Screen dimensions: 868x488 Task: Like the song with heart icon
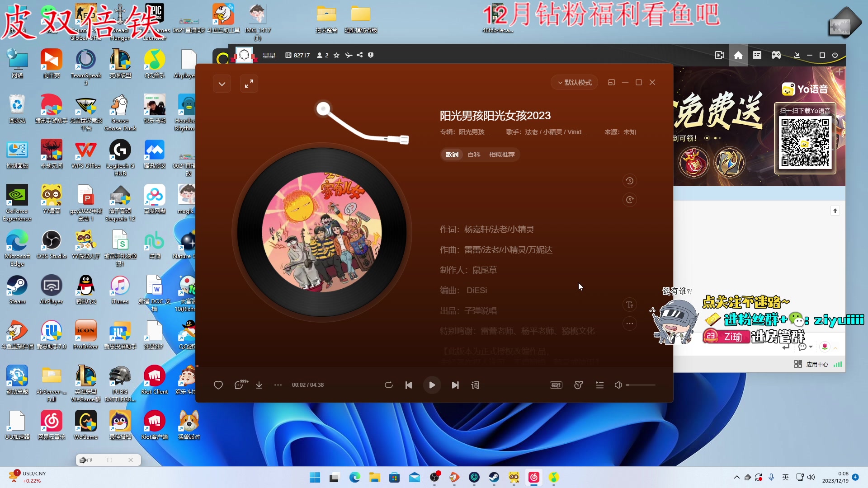tap(218, 385)
